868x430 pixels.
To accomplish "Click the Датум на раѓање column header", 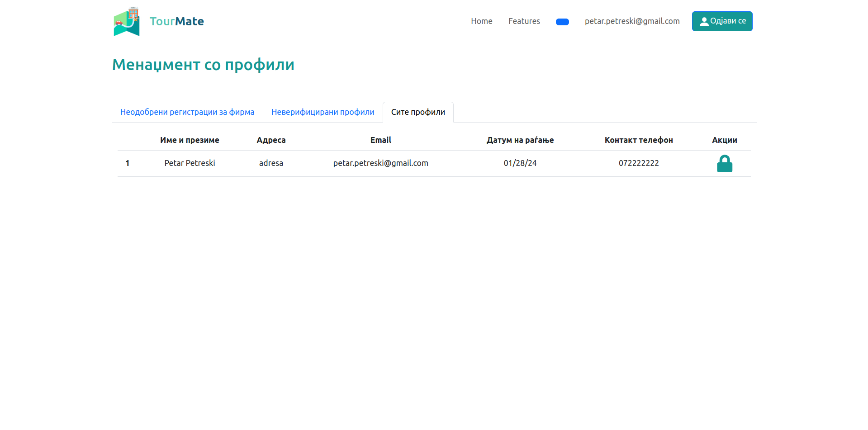I will coord(520,140).
